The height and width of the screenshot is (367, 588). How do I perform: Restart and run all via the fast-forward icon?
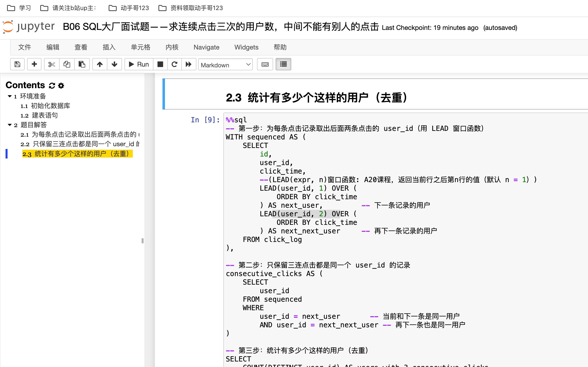point(189,64)
